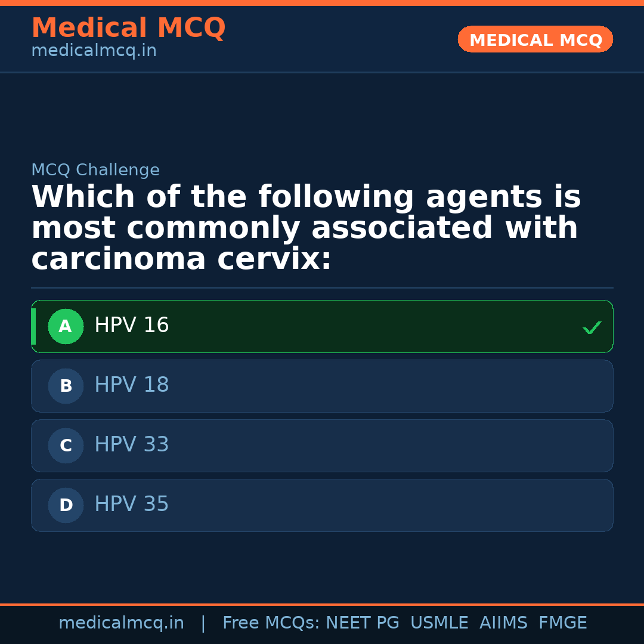Click the green checkmark on option A
The height and width of the screenshot is (644, 644).
click(x=592, y=327)
